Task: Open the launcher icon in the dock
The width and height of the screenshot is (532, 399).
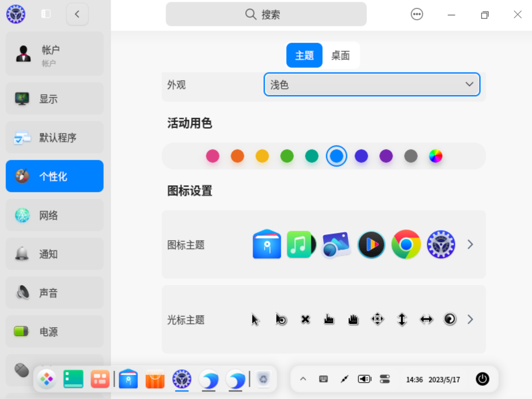Action: (47, 379)
